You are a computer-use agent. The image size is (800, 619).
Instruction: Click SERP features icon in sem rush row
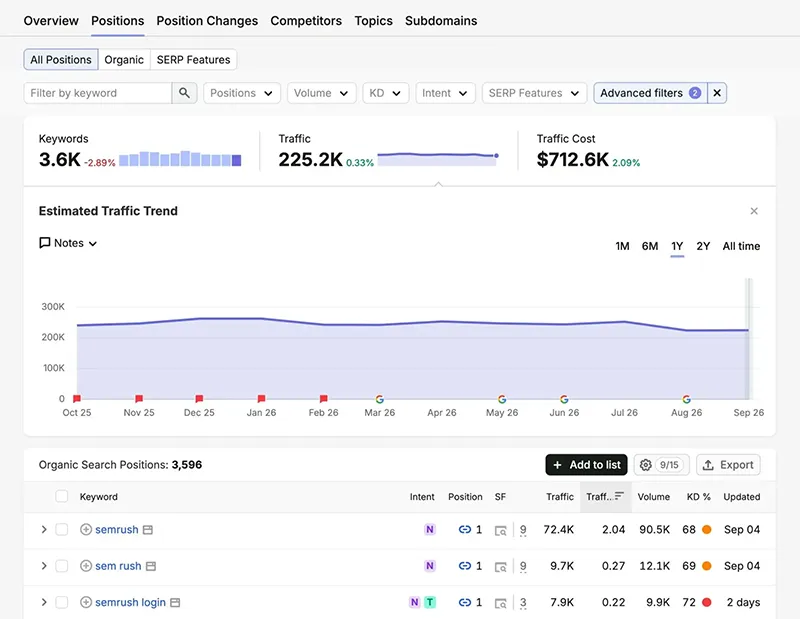click(501, 567)
